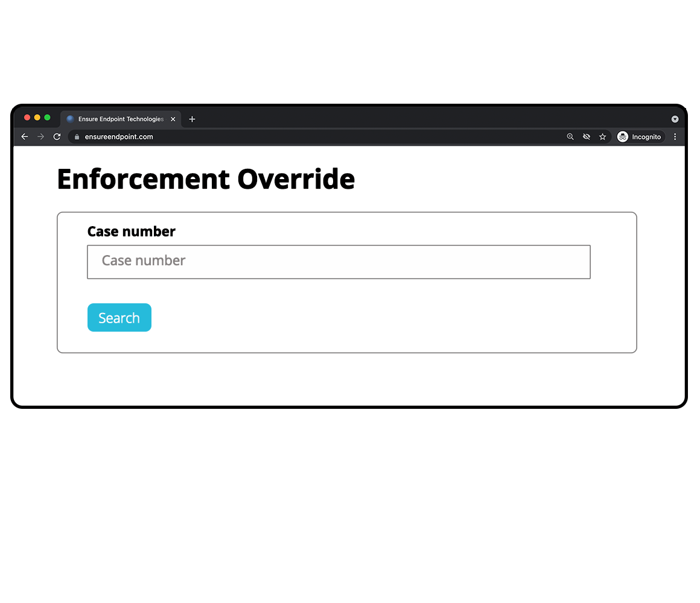Select the Ensure Endpoint Technologies tab
This screenshot has width=700, height=603.
click(121, 119)
